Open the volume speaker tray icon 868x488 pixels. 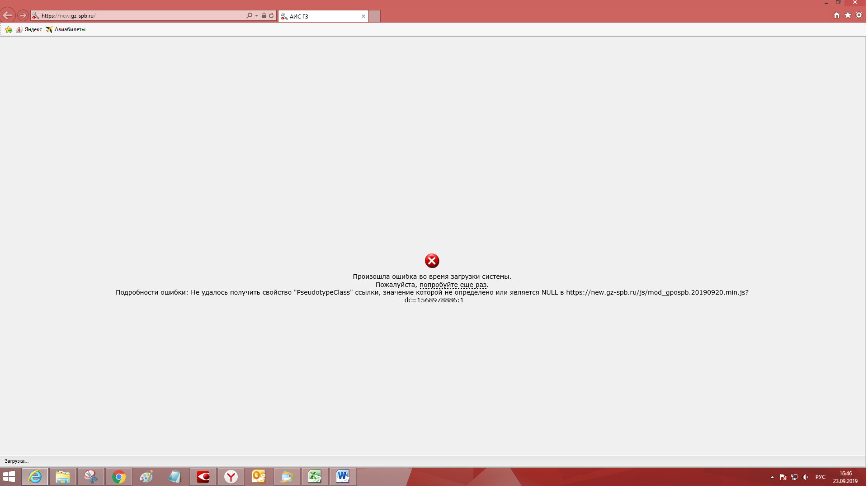pyautogui.click(x=805, y=477)
